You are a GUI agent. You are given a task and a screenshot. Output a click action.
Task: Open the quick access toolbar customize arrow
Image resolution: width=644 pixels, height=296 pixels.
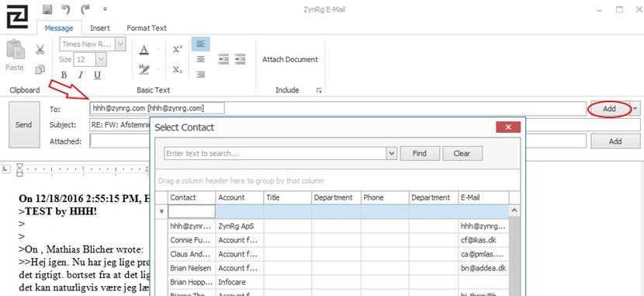[106, 9]
